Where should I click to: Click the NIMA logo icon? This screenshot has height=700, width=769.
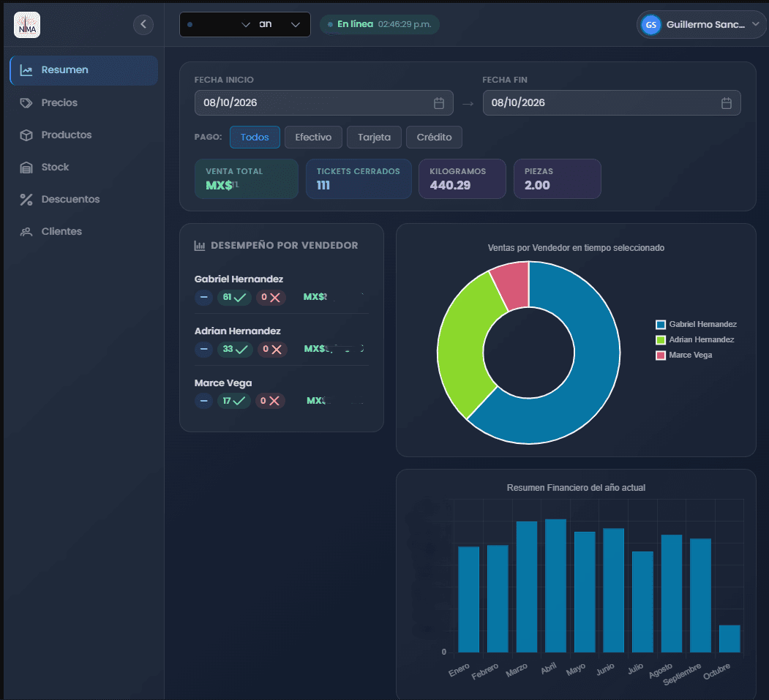tap(27, 25)
